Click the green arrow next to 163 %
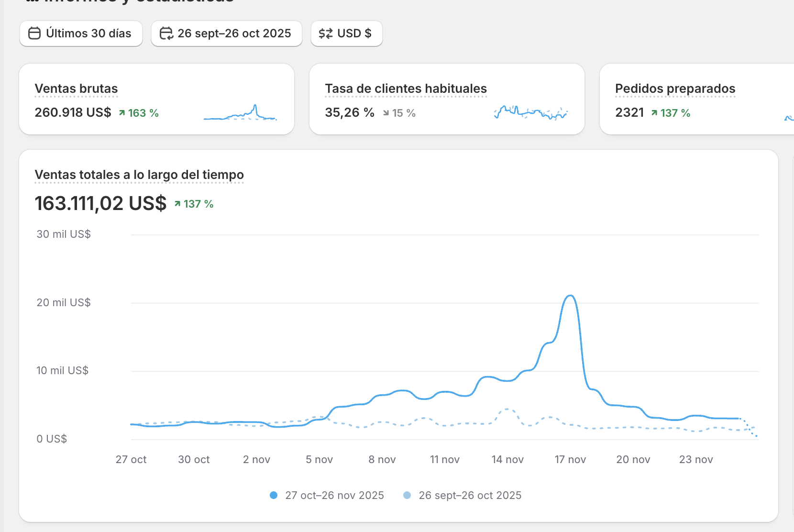Image resolution: width=794 pixels, height=532 pixels. pyautogui.click(x=122, y=113)
